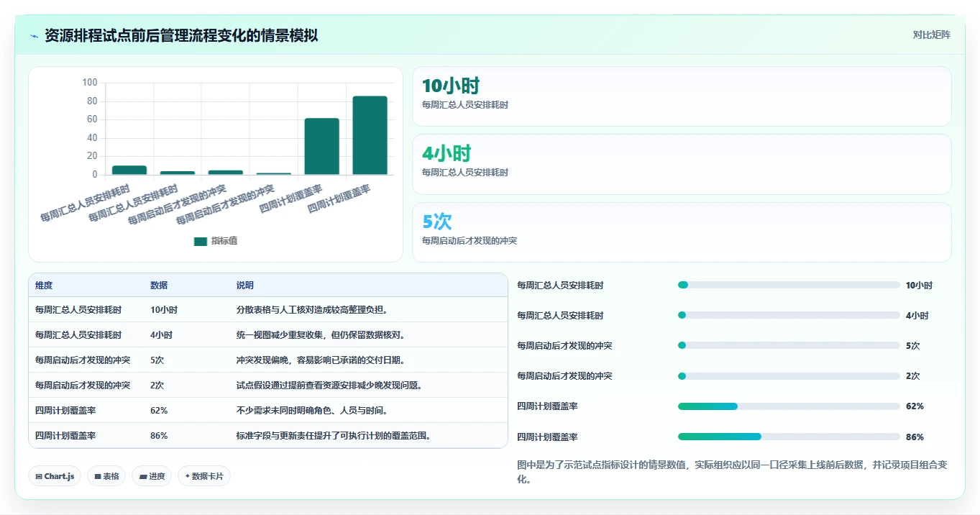Click the first chart bar at value 10
980x515 pixels.
coord(129,170)
